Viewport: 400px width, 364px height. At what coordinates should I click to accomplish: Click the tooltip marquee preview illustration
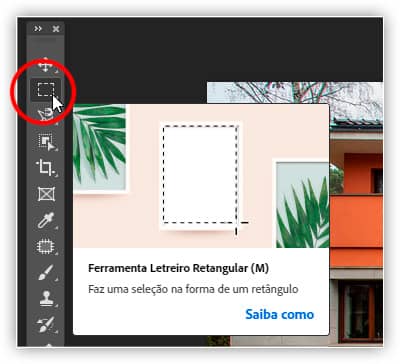[x=201, y=176]
